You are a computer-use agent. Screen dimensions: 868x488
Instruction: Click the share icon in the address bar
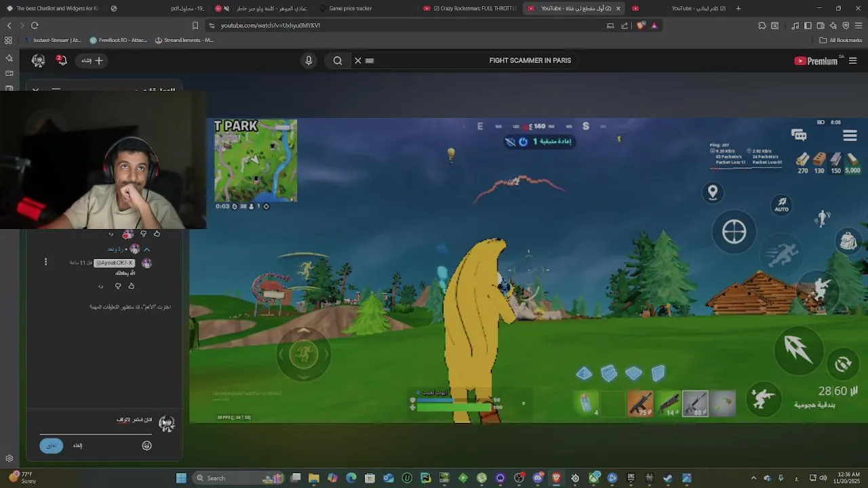click(x=625, y=25)
